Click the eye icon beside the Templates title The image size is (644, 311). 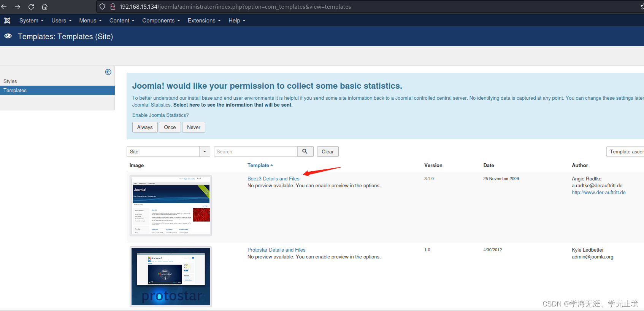[8, 36]
